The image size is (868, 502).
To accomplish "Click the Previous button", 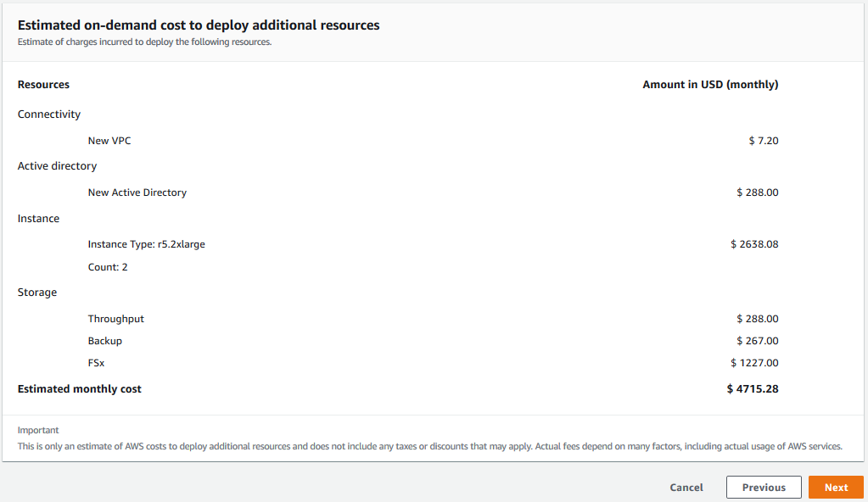I will click(x=763, y=487).
